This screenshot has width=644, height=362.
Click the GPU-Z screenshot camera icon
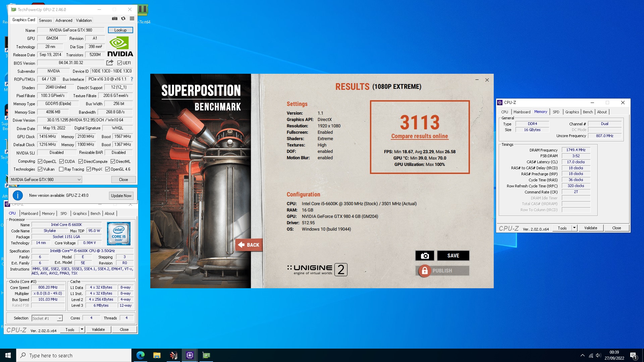coord(115,19)
